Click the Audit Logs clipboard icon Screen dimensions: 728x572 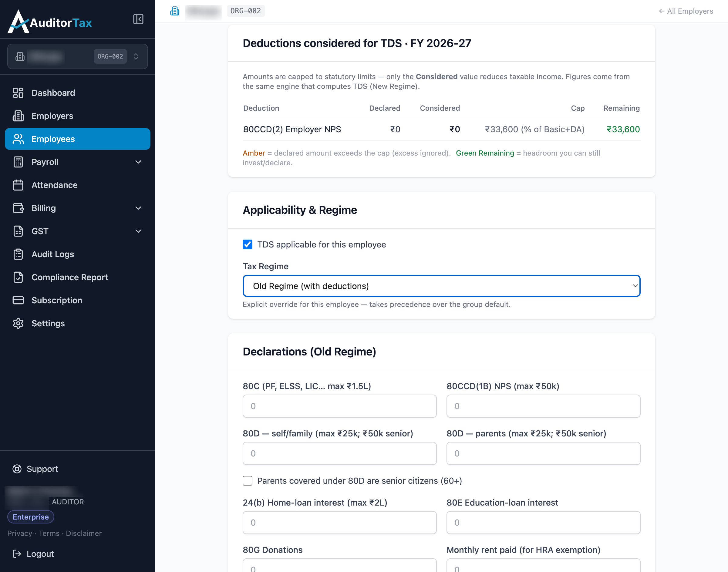click(18, 254)
